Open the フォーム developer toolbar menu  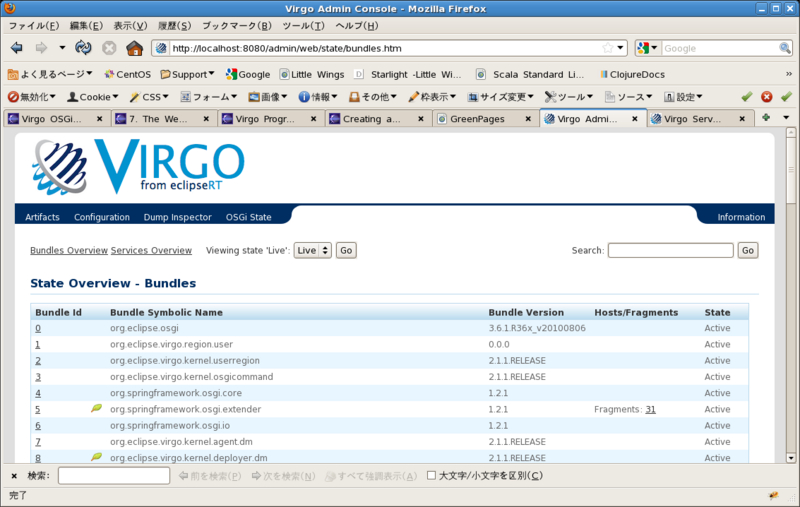(x=209, y=96)
